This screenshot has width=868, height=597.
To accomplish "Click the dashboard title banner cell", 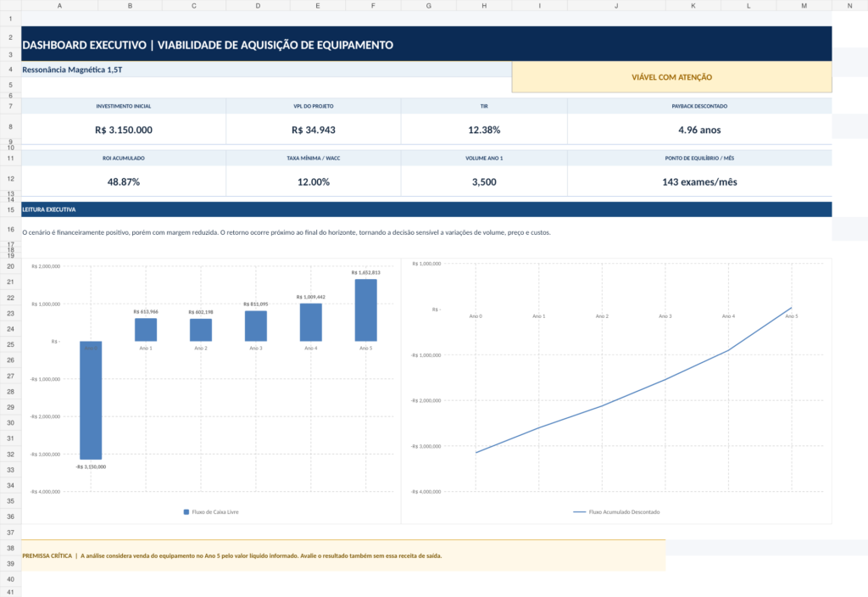I will point(426,44).
